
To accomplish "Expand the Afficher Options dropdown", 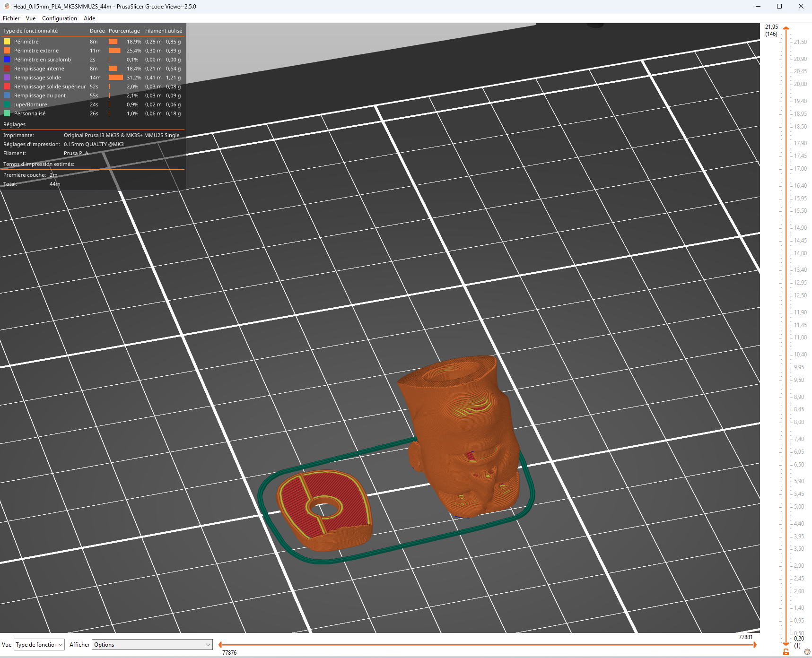I will (152, 645).
